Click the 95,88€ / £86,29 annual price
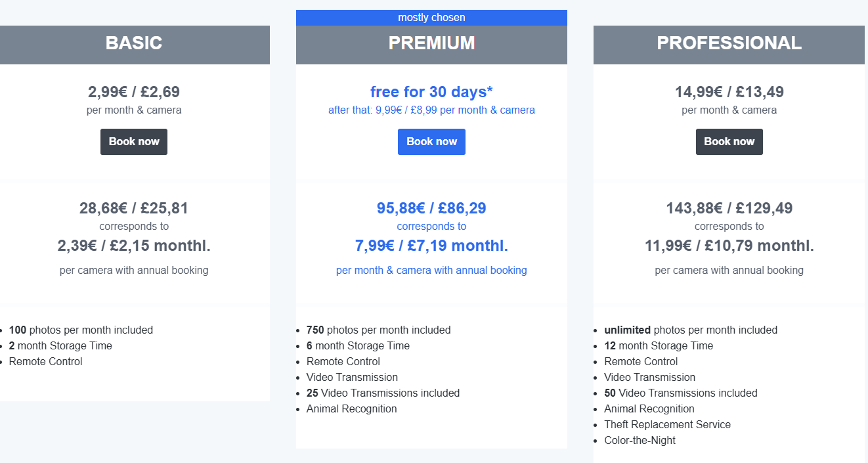 tap(431, 208)
